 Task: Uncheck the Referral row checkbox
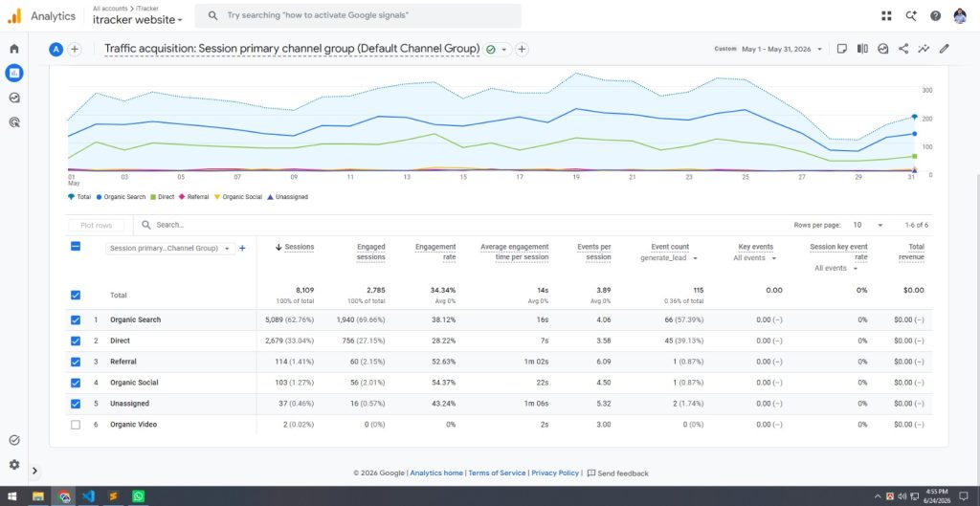click(x=75, y=362)
